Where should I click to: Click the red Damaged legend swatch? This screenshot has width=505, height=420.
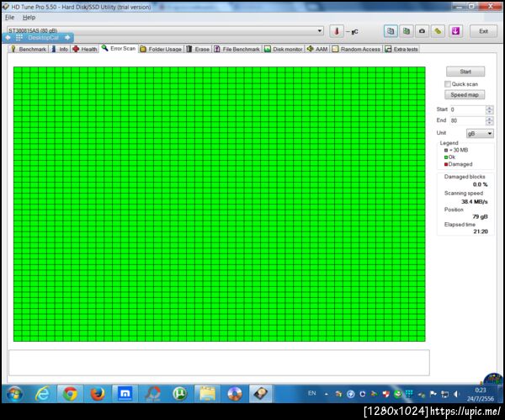[446, 164]
